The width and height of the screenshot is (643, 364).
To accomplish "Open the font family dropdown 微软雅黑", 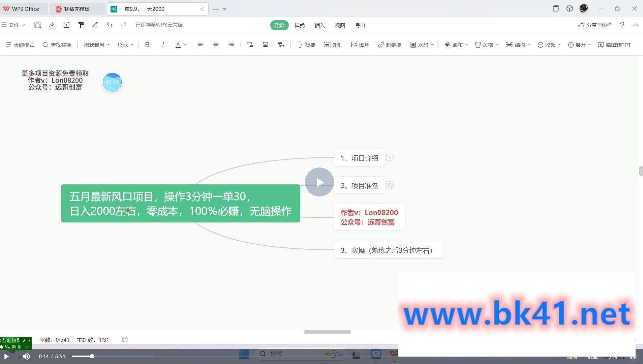I will tap(97, 45).
